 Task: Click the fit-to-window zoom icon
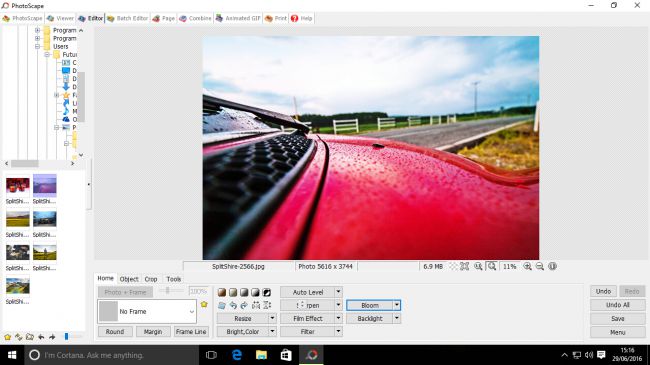pyautogui.click(x=492, y=266)
